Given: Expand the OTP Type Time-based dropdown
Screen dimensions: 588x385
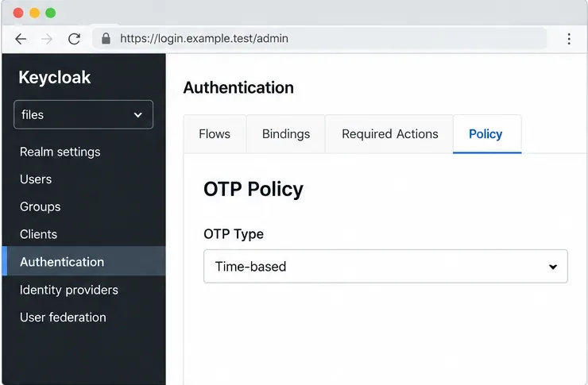Looking at the screenshot, I should [385, 266].
